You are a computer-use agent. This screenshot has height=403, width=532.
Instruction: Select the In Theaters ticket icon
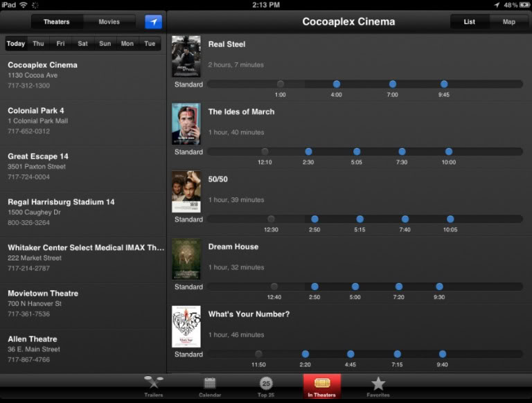322,383
